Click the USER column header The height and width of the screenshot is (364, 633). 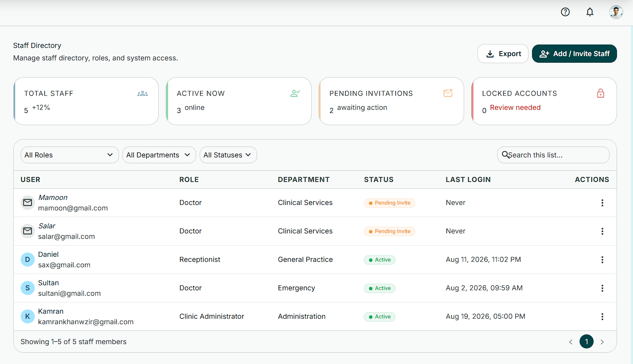[30, 180]
